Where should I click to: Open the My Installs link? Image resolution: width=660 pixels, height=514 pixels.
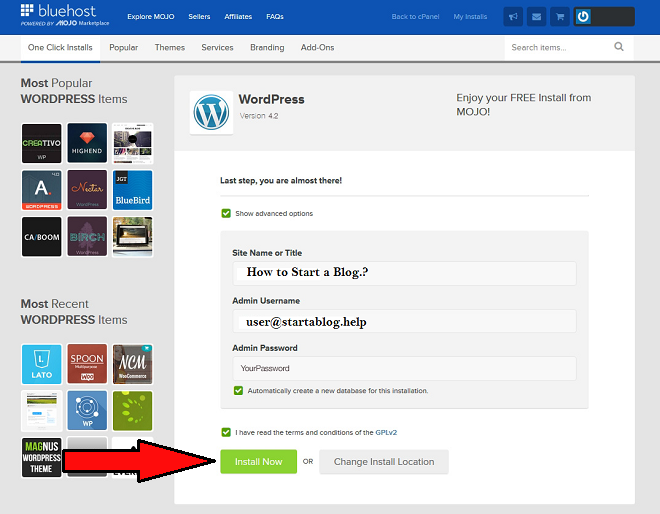470,17
